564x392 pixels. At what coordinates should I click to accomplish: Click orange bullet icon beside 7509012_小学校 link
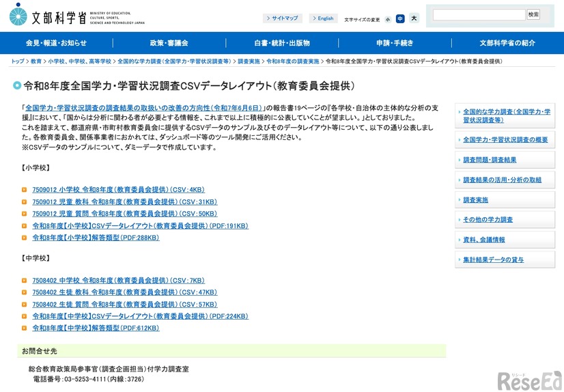[x=24, y=190]
